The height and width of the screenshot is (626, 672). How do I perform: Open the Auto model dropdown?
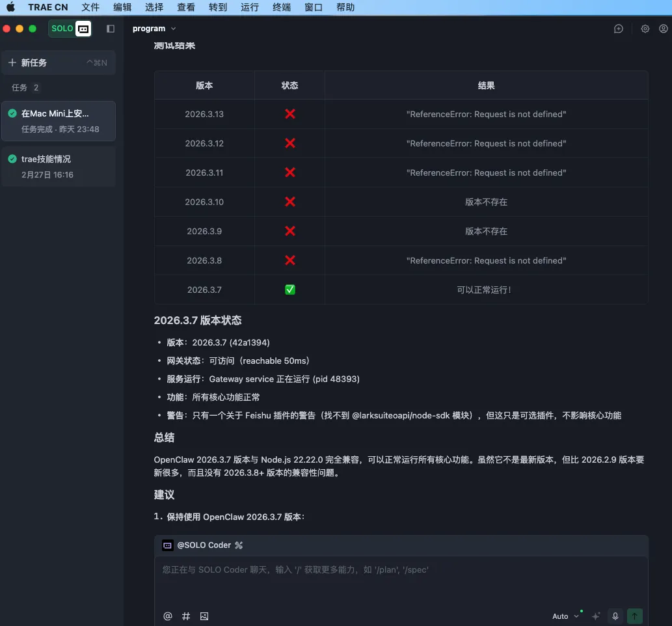(565, 616)
